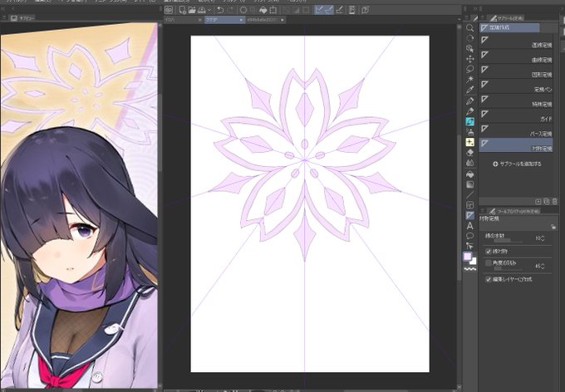Select the ガイド sub tool entry
Viewport: 565px width, 392px height.
tap(516, 115)
